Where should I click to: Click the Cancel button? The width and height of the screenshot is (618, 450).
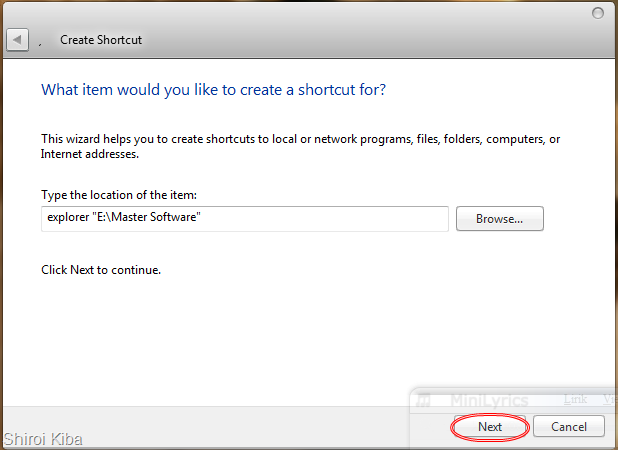568,426
